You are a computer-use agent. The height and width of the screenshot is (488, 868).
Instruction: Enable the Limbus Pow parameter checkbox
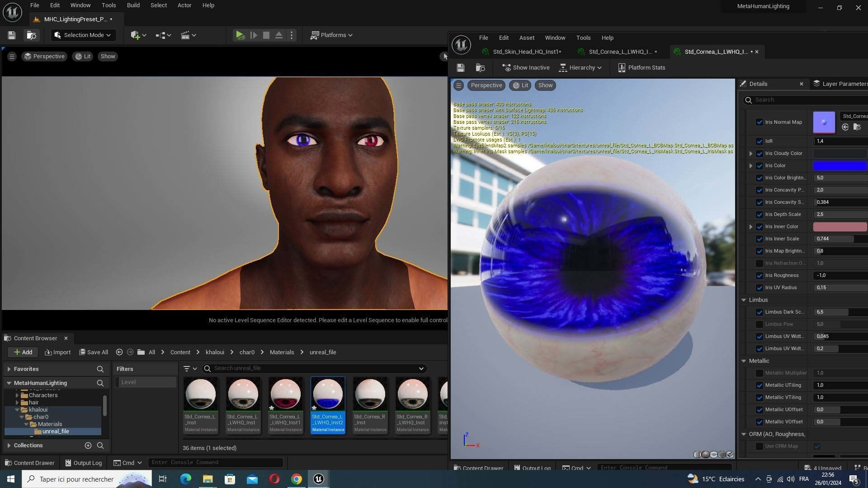click(x=759, y=324)
